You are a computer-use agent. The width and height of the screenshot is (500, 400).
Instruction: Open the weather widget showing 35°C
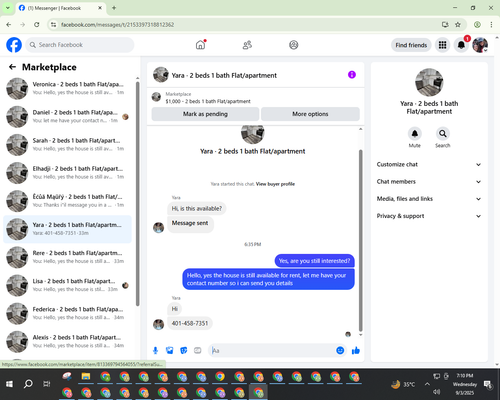tap(403, 384)
